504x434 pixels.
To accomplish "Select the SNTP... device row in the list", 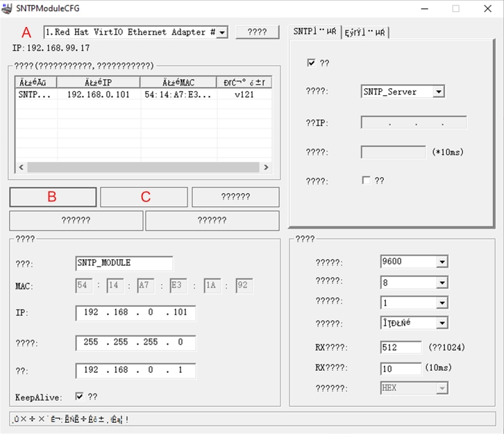I will 144,94.
